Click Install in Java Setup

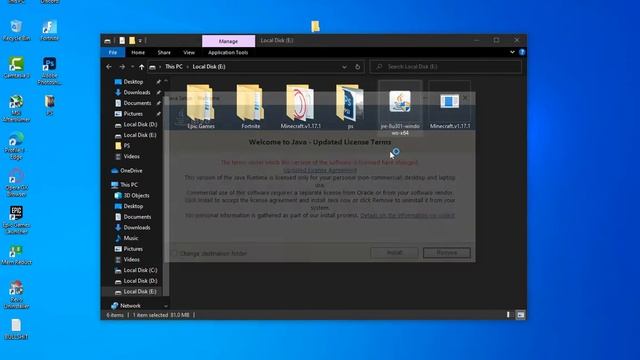coord(394,253)
